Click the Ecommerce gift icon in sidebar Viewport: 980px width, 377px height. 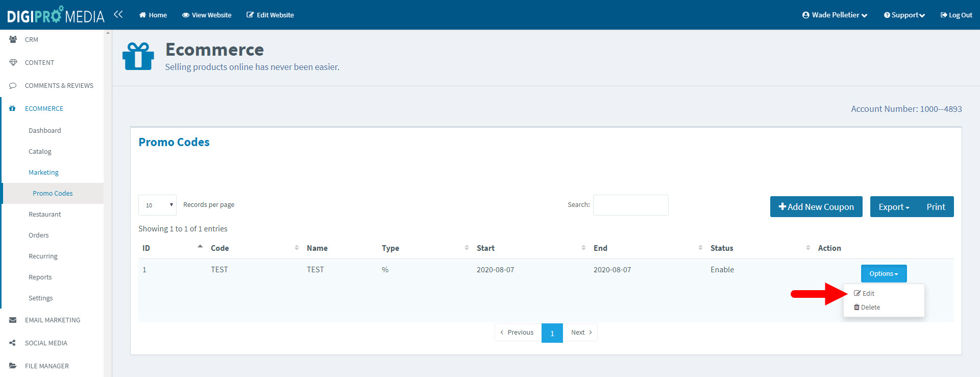(x=12, y=108)
